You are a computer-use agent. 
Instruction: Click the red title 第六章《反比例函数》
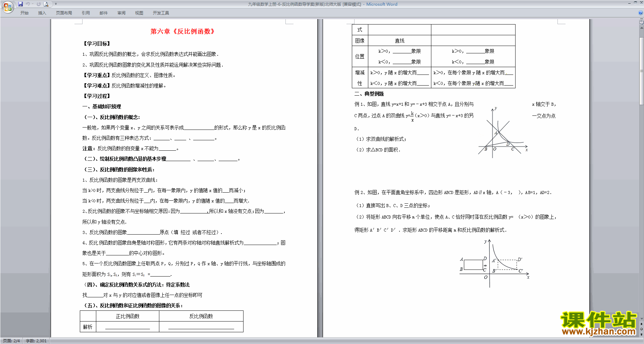[182, 31]
